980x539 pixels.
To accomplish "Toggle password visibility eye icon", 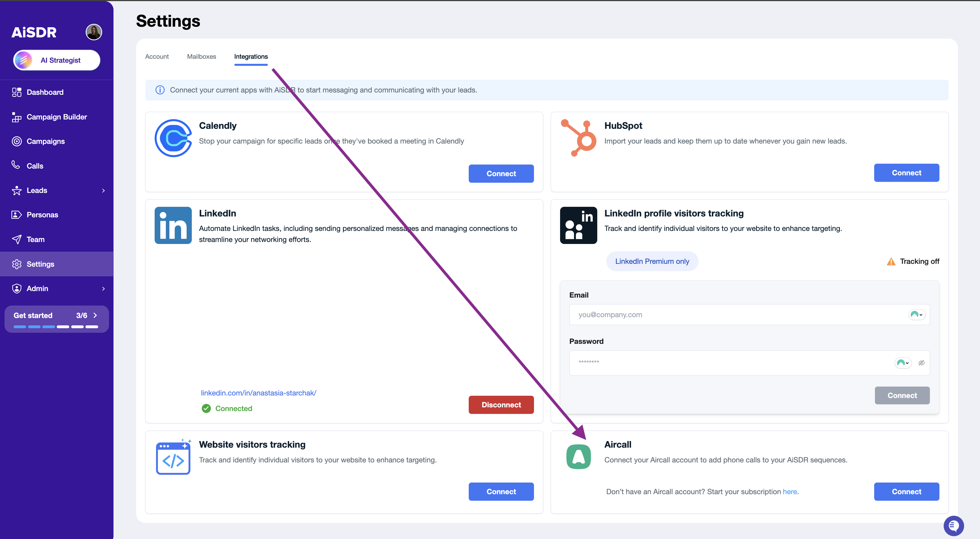I will 921,363.
